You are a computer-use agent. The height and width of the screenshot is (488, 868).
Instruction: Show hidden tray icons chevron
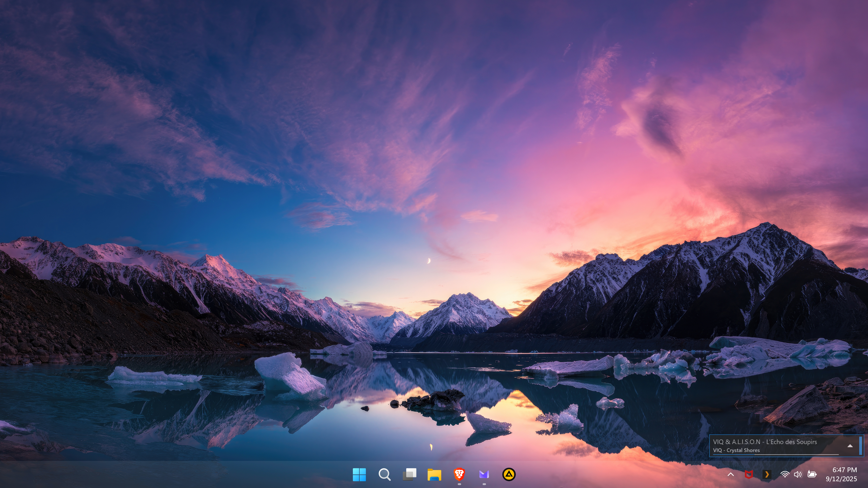(x=731, y=474)
